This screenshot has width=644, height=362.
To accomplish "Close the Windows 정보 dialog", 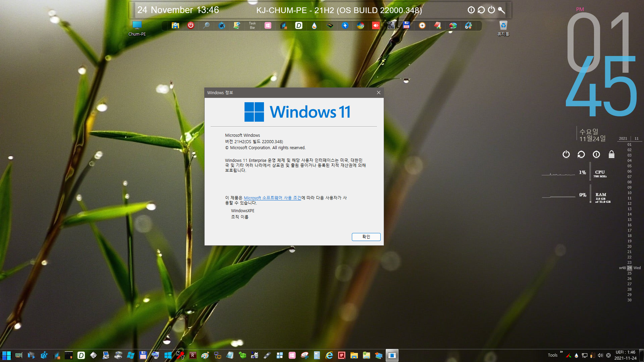I will point(379,93).
